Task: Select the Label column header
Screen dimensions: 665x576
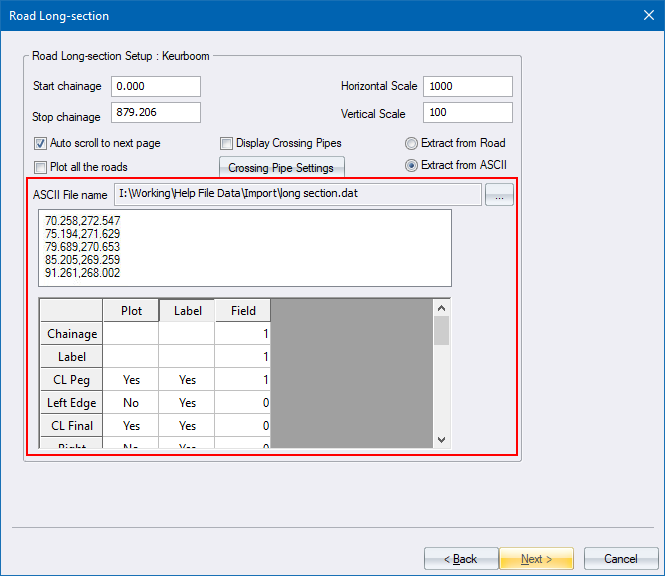Action: click(187, 311)
